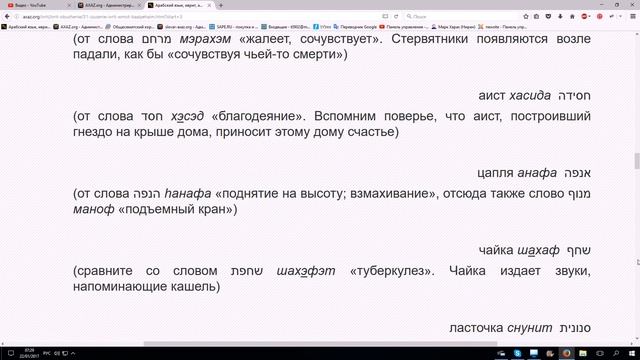Open the Windows Start menu
640x360 pixels.
632,353
